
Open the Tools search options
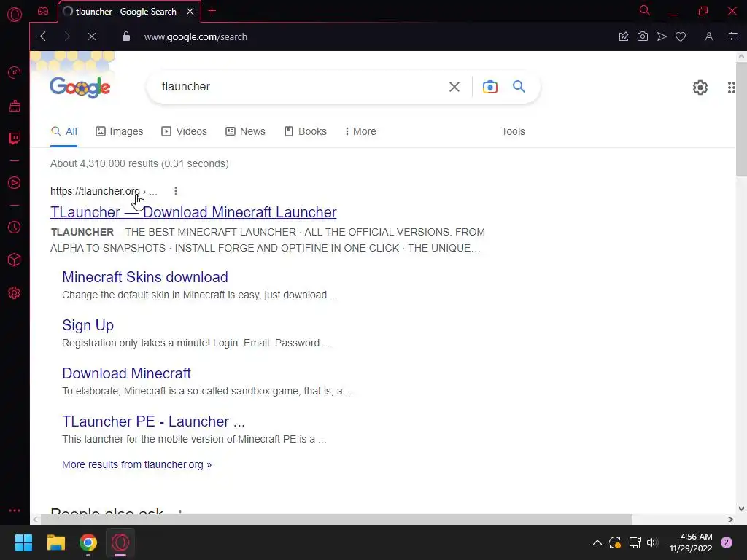click(513, 131)
